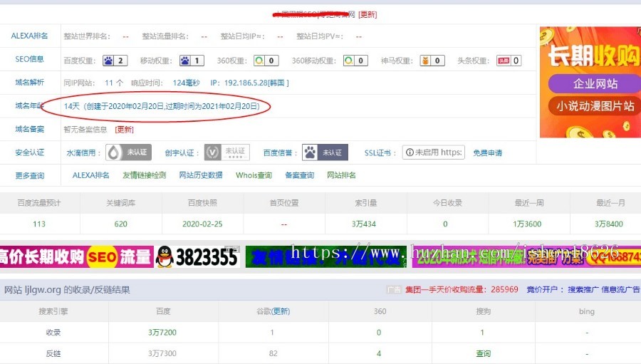Click 最近一月 value 3万8400
This screenshot has height=364, width=641.
coord(609,224)
